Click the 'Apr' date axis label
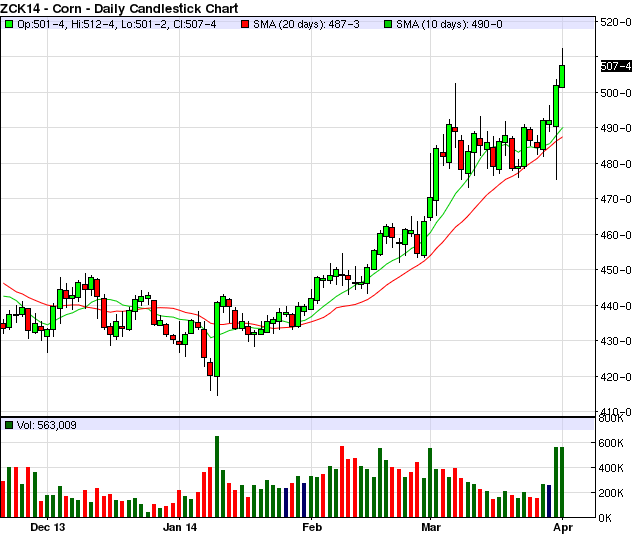This screenshot has height=536, width=640. [x=563, y=527]
